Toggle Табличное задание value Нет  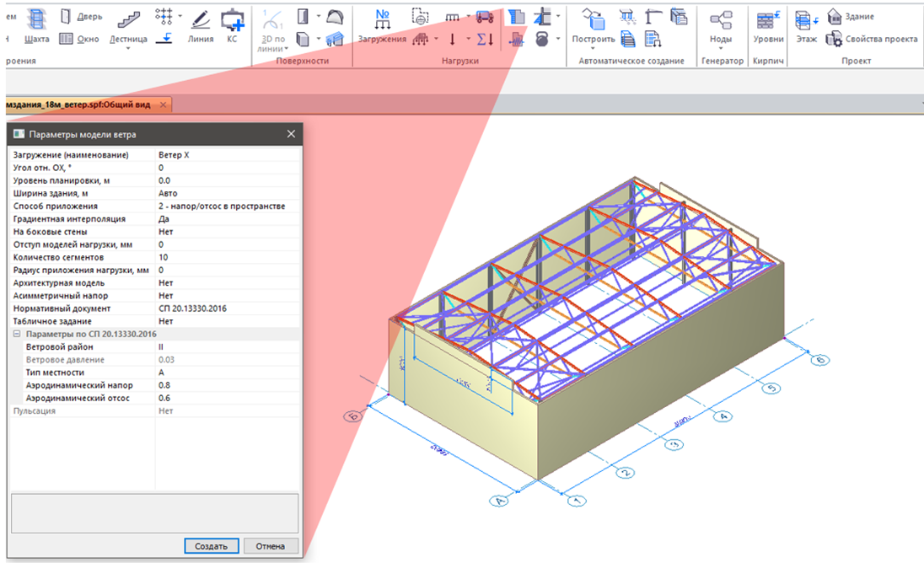(x=228, y=322)
